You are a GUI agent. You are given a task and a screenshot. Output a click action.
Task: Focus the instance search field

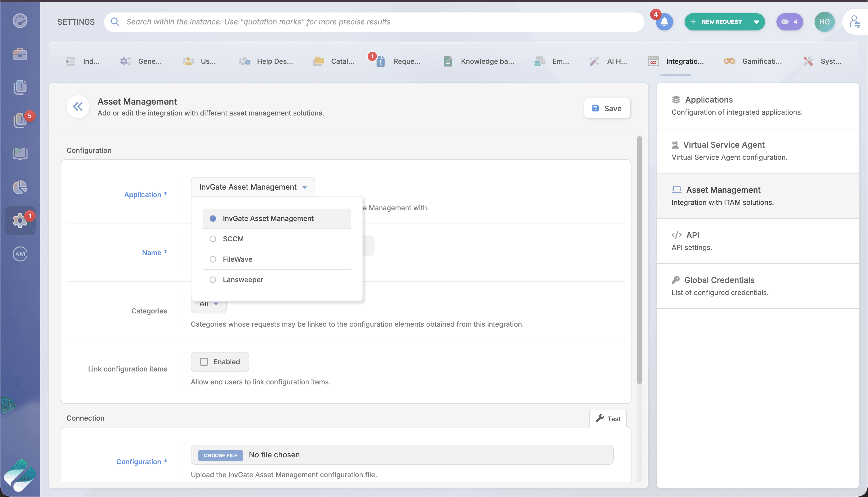point(374,22)
